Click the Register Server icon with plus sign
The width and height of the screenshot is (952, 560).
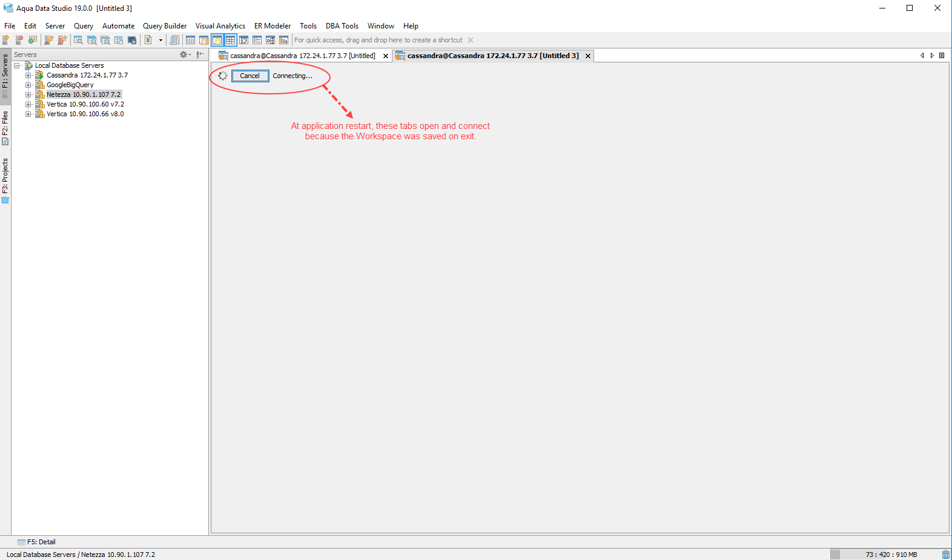(6, 40)
